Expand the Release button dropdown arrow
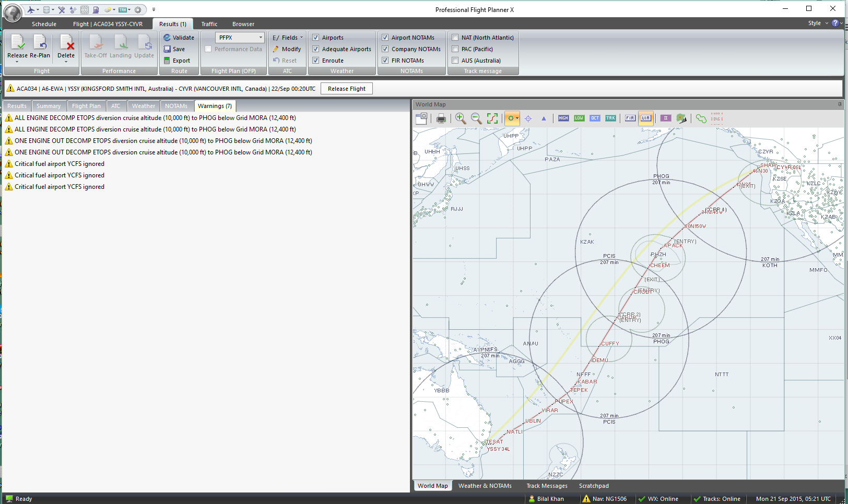 pos(17,62)
